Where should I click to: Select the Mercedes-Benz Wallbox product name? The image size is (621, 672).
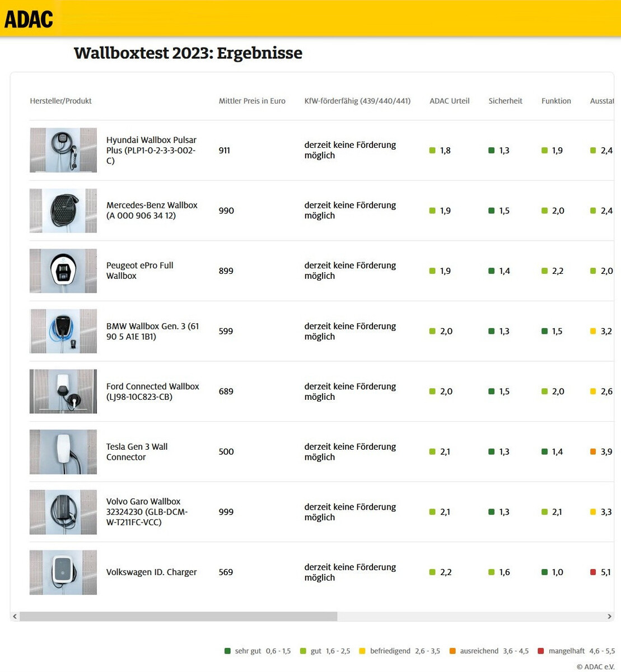point(152,211)
